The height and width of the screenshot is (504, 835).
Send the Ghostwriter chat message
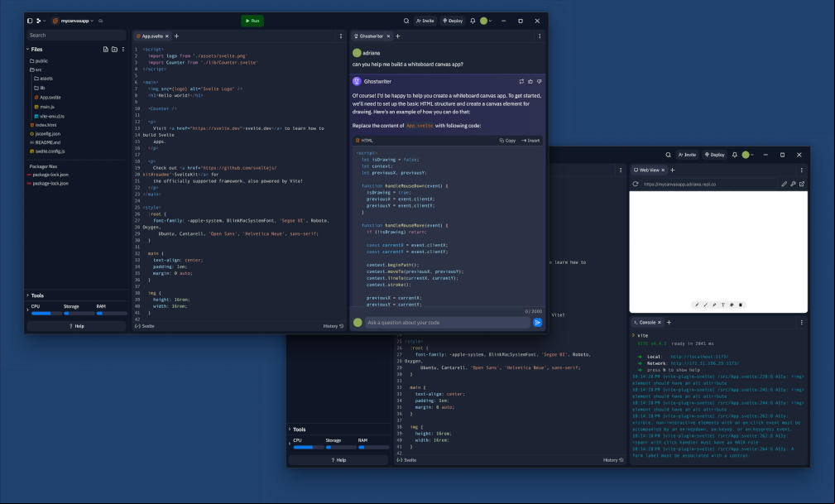click(537, 322)
